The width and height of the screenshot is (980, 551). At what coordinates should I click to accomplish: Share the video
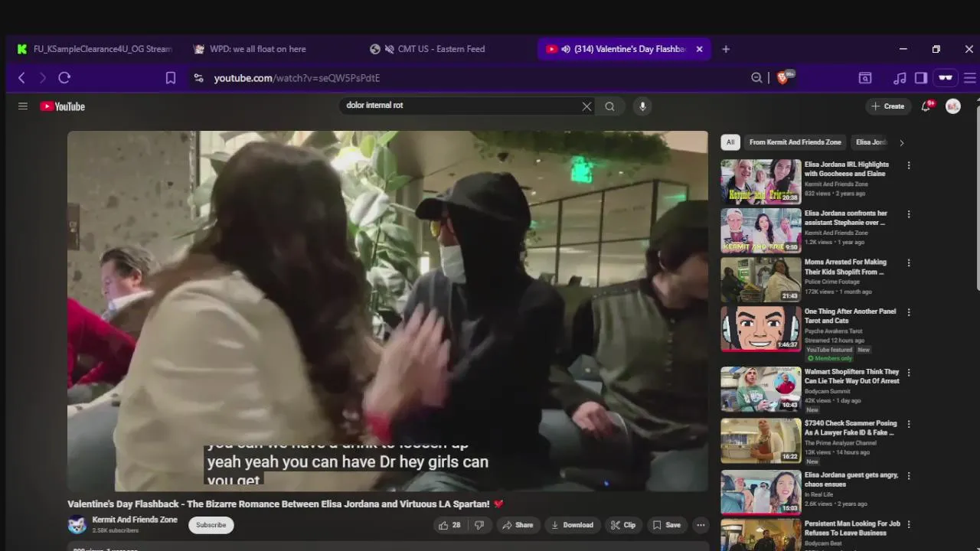[x=517, y=525]
